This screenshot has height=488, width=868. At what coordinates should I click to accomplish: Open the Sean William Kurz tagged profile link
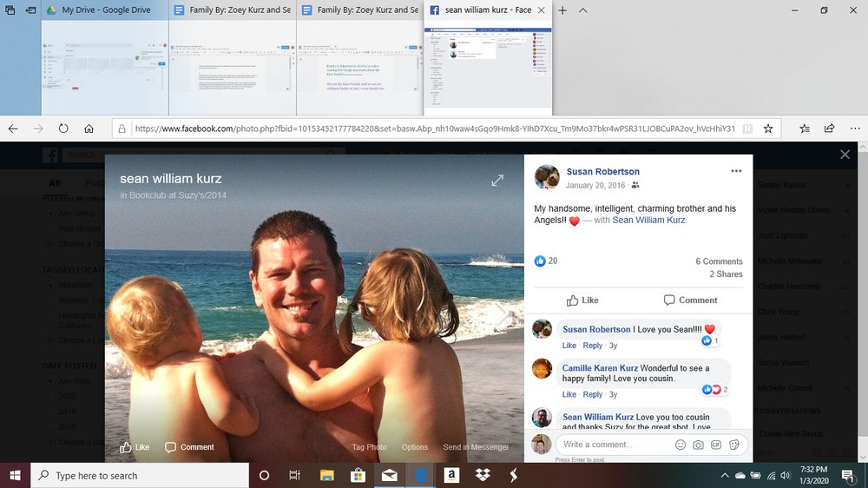pos(648,221)
